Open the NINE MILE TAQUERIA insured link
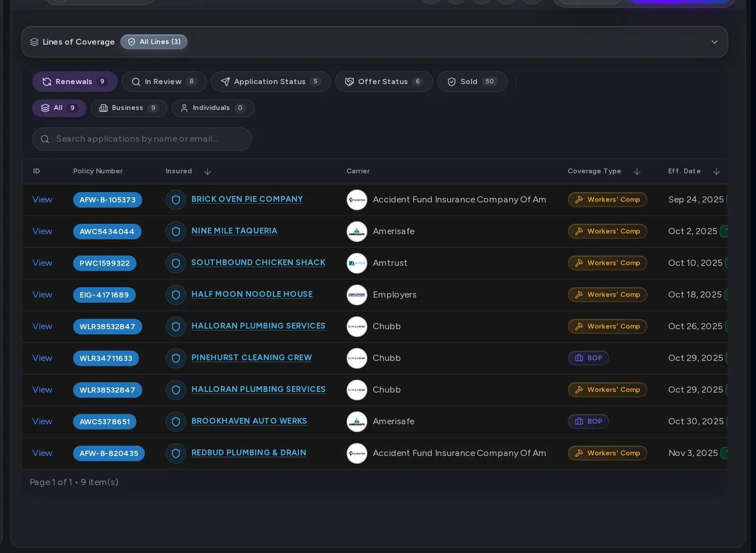This screenshot has width=756, height=553. coord(234,231)
